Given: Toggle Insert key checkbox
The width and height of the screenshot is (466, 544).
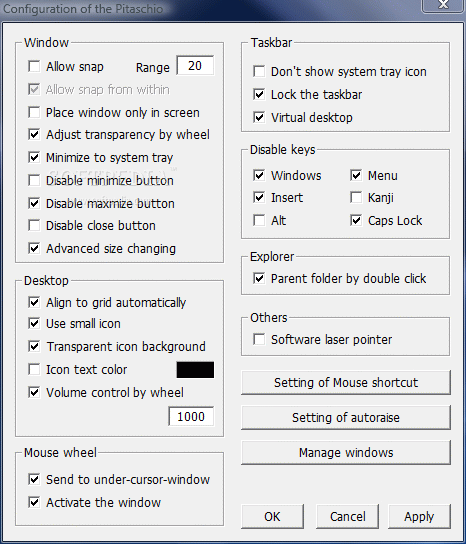Looking at the screenshot, I should pyautogui.click(x=259, y=197).
